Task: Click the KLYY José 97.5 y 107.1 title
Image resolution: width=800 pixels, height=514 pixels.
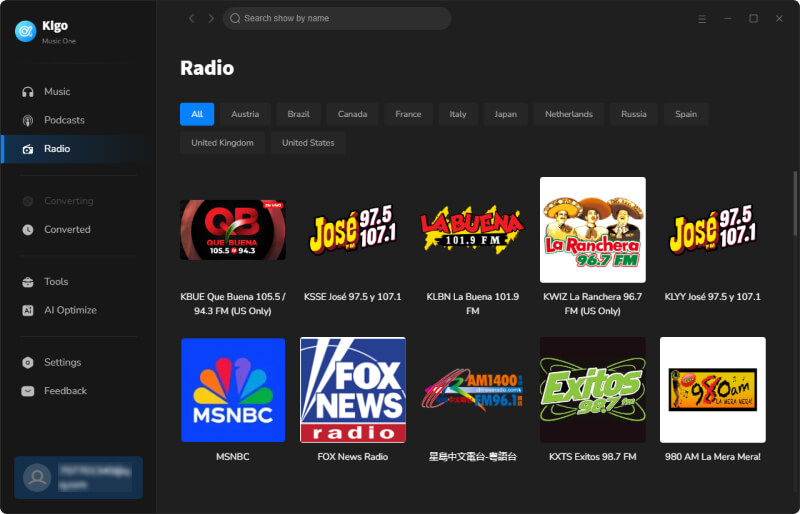Action: (713, 297)
